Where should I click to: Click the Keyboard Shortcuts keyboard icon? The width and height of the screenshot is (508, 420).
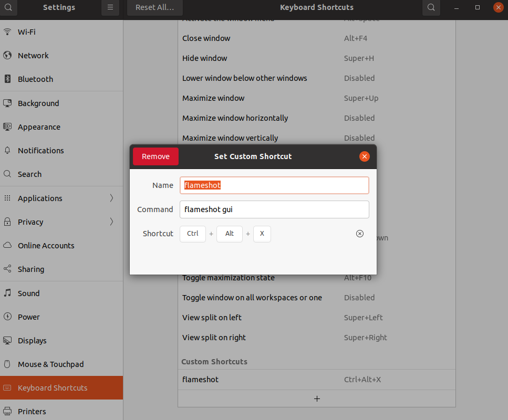point(7,388)
